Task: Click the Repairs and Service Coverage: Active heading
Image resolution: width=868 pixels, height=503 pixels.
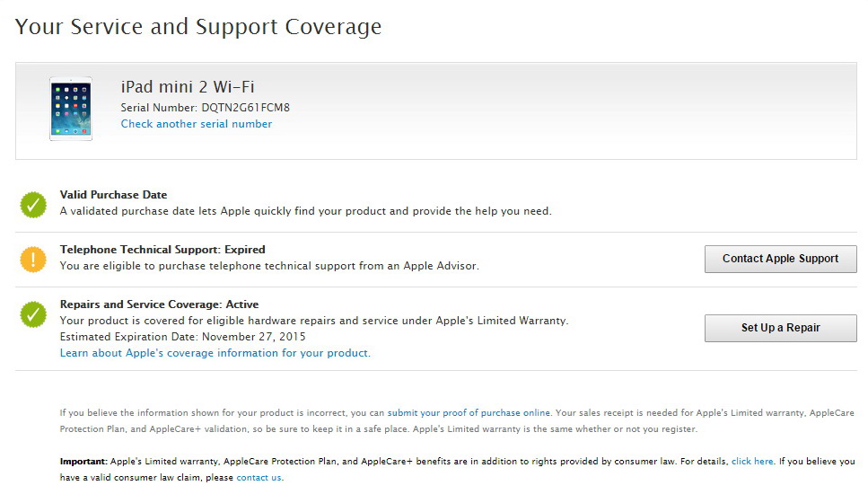Action: coord(159,304)
